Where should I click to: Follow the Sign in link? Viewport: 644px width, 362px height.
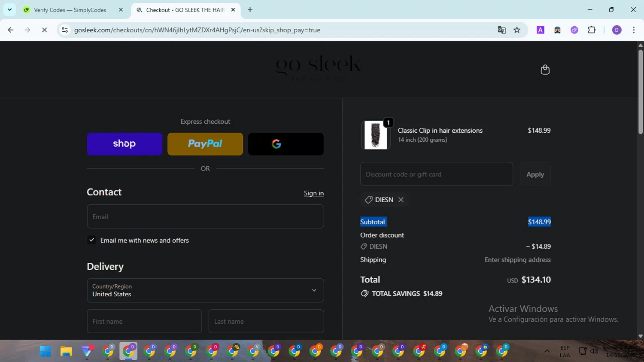pyautogui.click(x=314, y=193)
